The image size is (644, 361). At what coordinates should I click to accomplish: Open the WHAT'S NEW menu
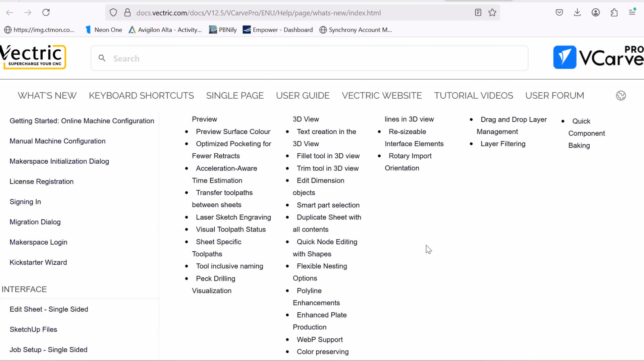[47, 96]
